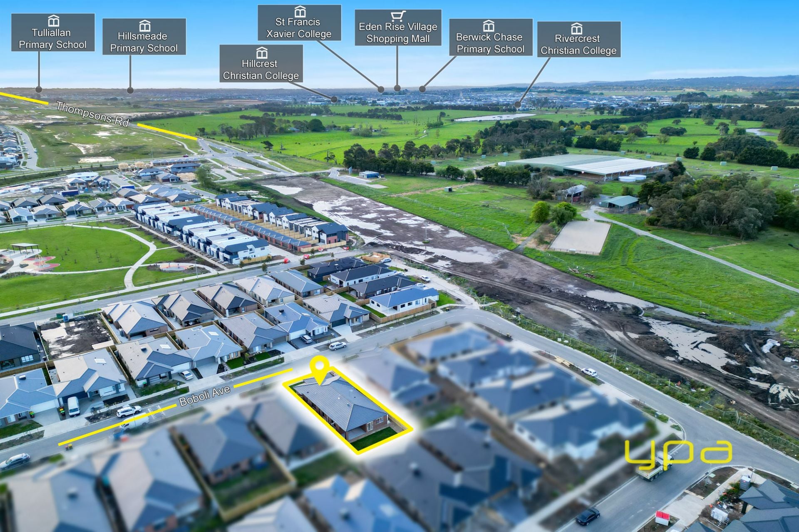Click the yellow ypa logo watermark

tap(678, 453)
